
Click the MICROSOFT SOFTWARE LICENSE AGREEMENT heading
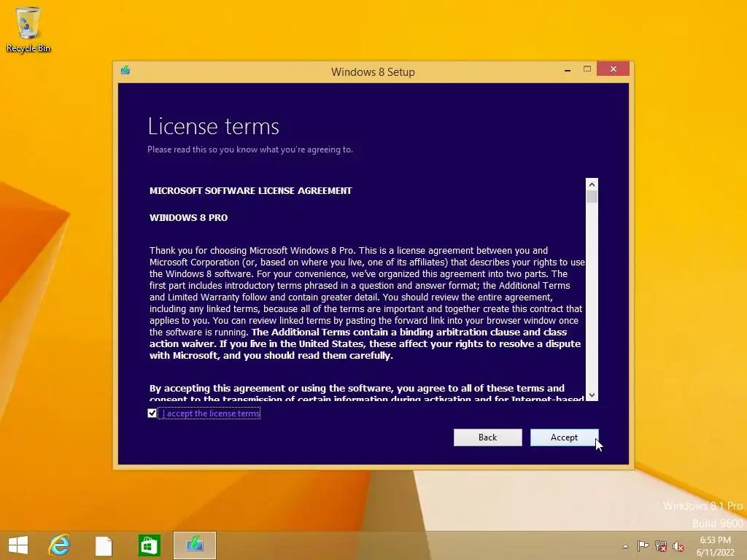251,190
